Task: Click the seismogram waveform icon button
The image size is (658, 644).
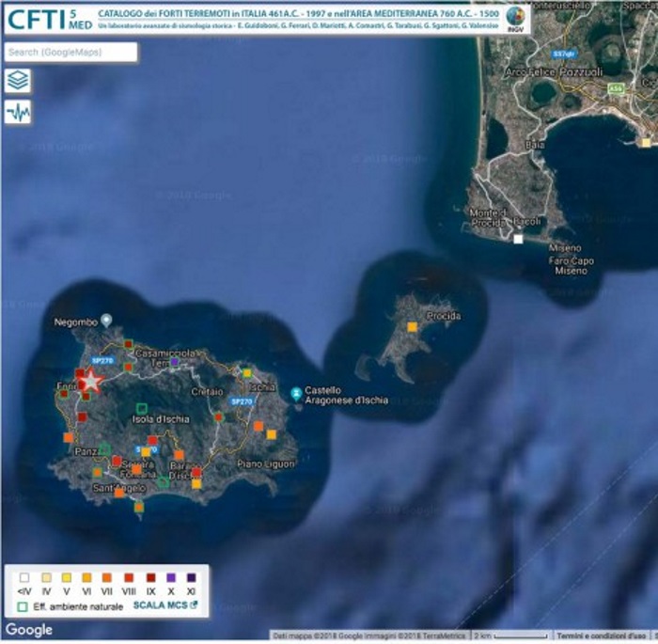Action: [x=18, y=113]
